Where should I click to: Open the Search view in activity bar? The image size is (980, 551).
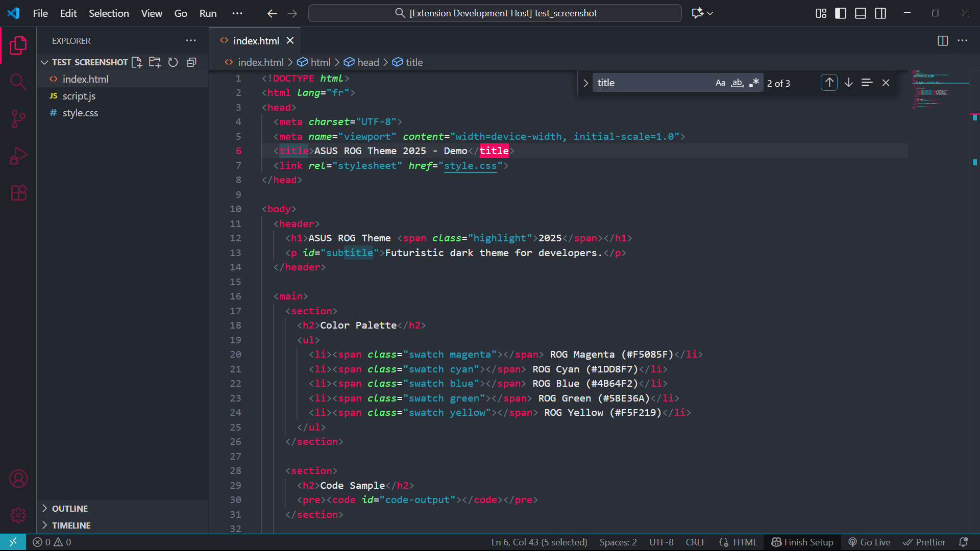click(x=18, y=82)
